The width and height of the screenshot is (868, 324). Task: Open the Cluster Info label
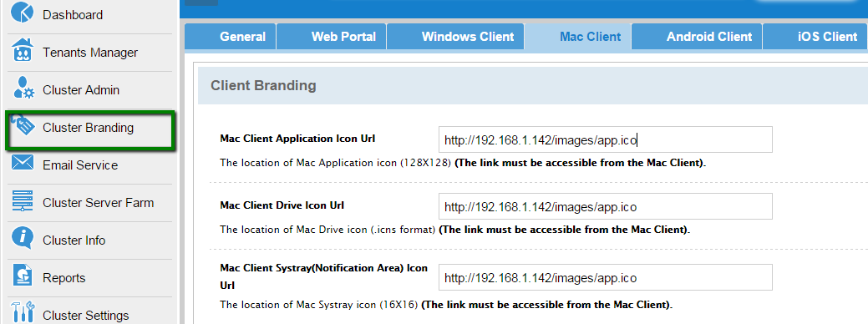[74, 240]
